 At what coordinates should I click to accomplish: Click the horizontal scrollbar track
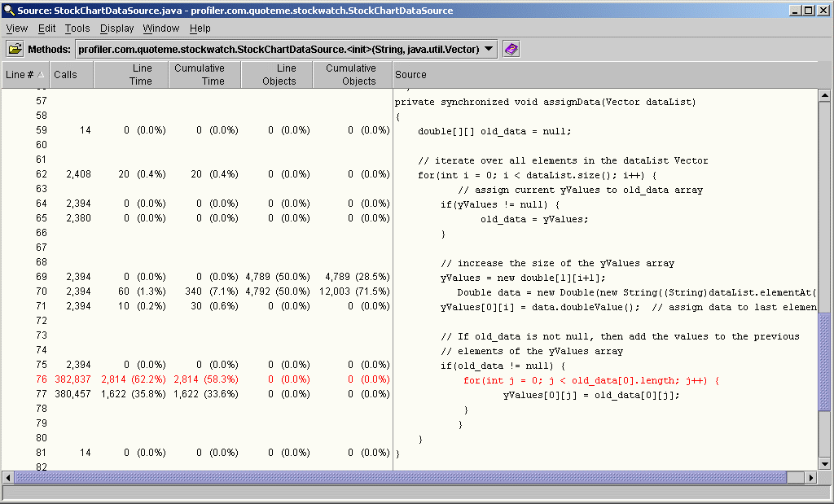point(407,477)
